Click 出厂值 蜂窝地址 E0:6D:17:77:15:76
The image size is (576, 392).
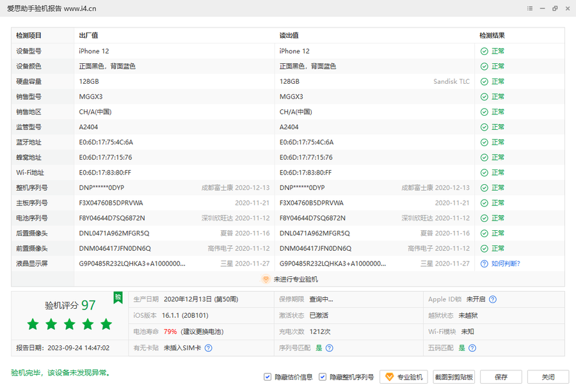pos(106,157)
